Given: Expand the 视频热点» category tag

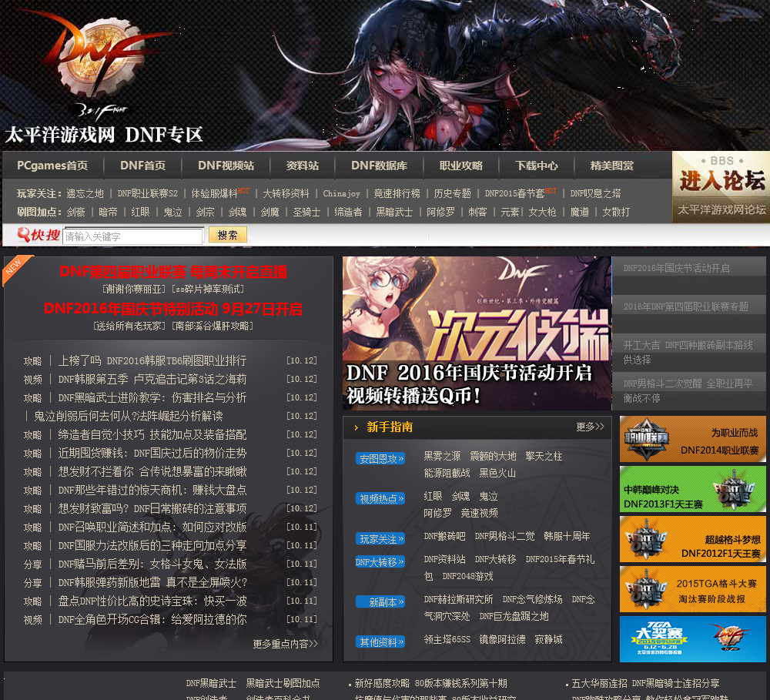Looking at the screenshot, I should coord(380,498).
